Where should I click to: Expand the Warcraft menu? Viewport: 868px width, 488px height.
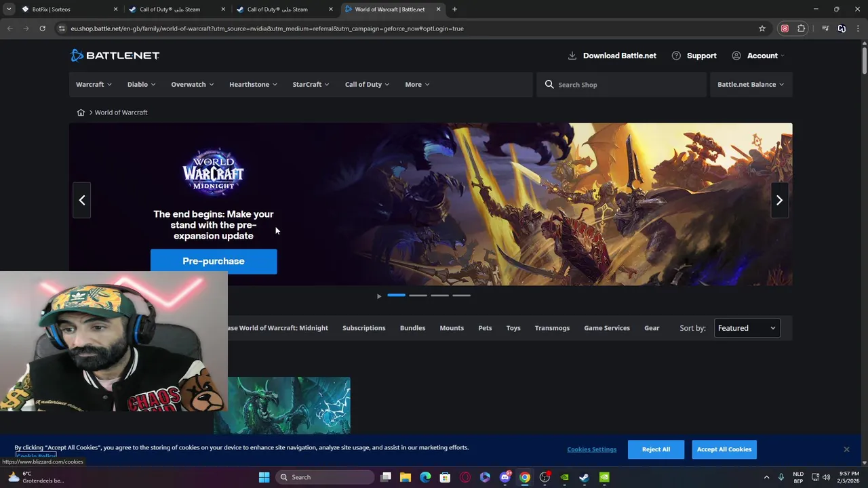(94, 85)
